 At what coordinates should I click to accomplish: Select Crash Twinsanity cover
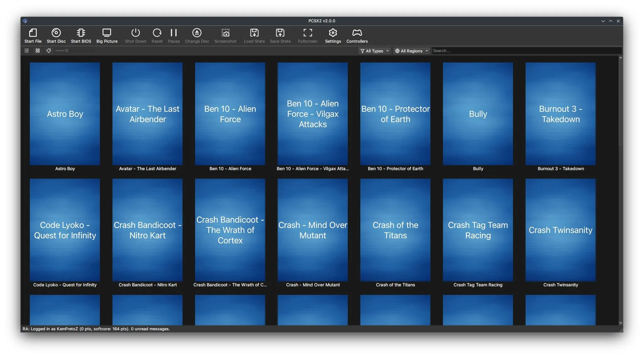tap(560, 230)
